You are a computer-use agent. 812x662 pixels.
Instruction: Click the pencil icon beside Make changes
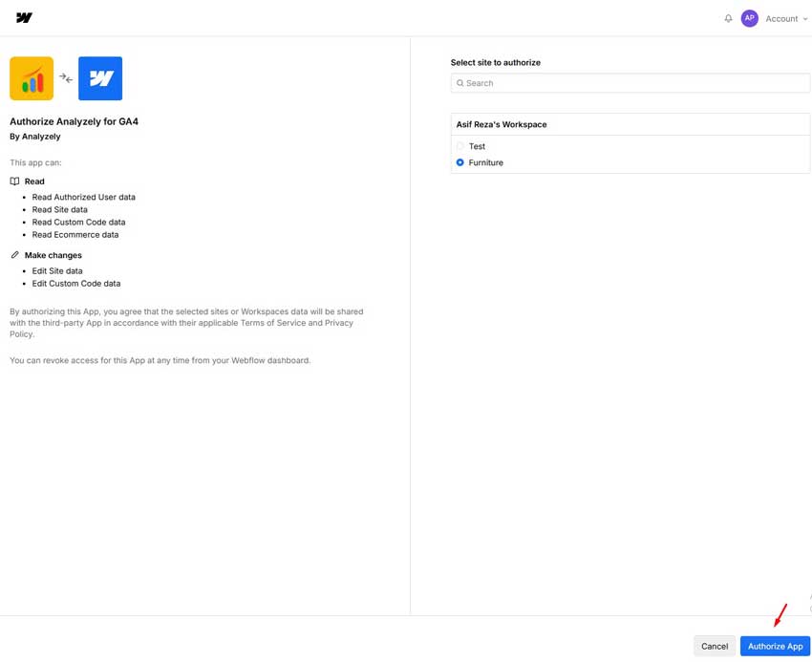coord(14,255)
